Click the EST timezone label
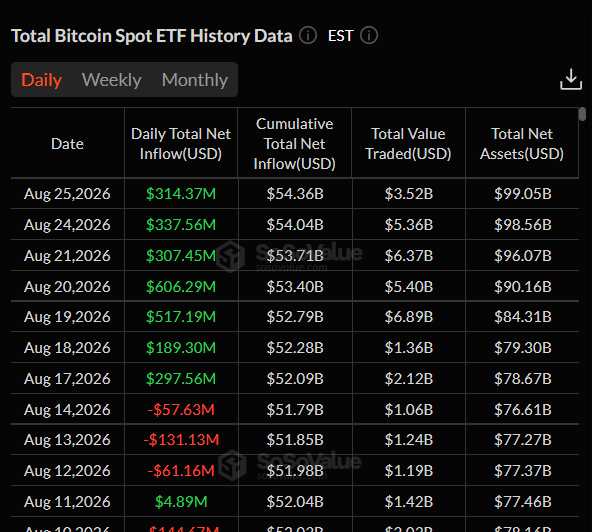 [341, 36]
